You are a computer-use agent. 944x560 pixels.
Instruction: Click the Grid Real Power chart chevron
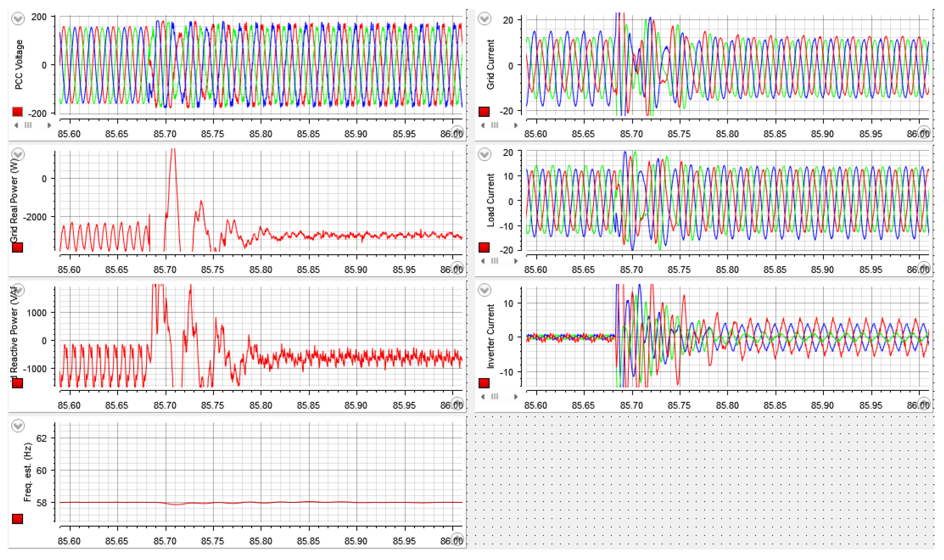[x=18, y=154]
